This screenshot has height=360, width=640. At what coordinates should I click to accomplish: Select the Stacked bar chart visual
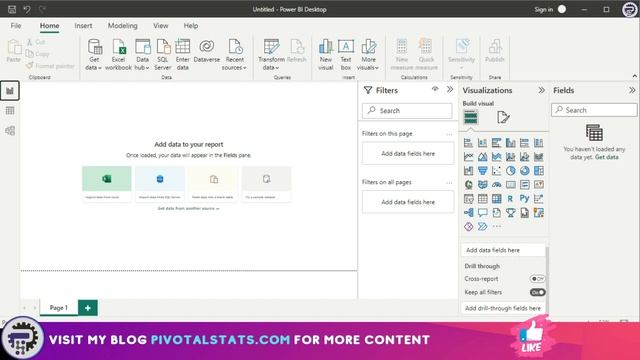[469, 142]
